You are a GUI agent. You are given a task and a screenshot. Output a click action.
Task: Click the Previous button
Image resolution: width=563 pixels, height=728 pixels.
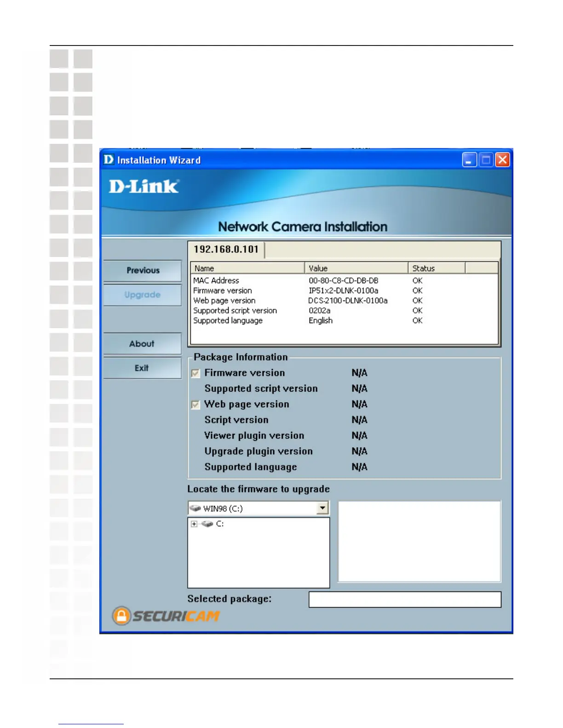[x=143, y=271]
